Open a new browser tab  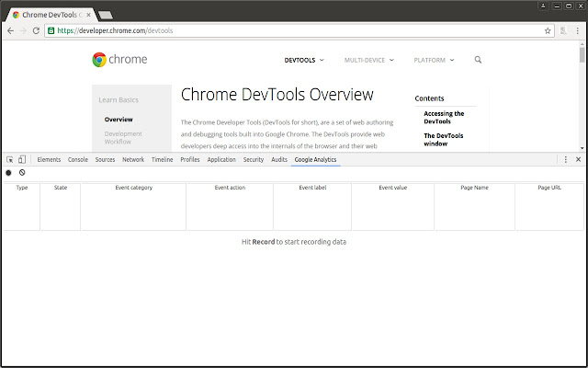tap(105, 15)
